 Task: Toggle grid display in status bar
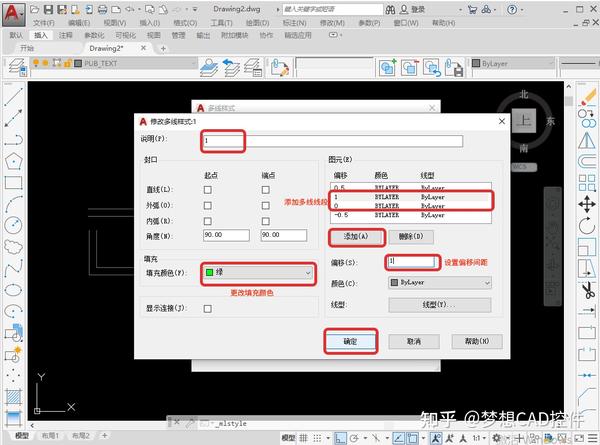303,438
